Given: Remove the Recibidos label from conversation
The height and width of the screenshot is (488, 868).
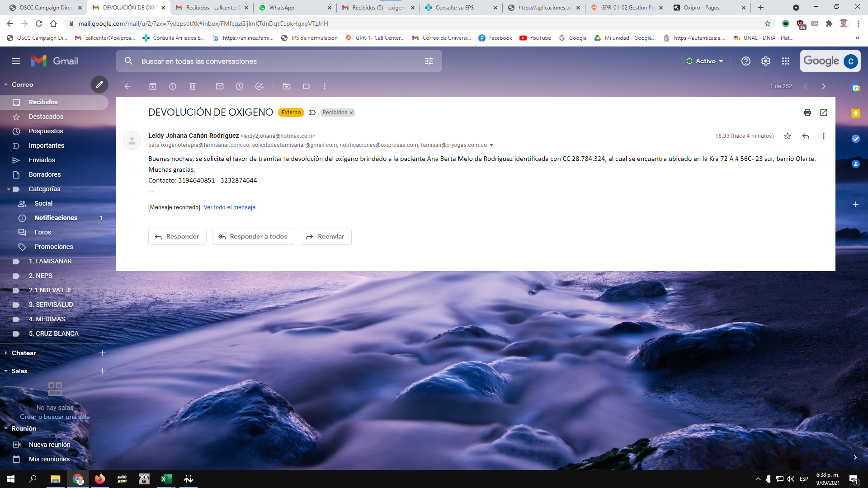Looking at the screenshot, I should click(x=351, y=113).
